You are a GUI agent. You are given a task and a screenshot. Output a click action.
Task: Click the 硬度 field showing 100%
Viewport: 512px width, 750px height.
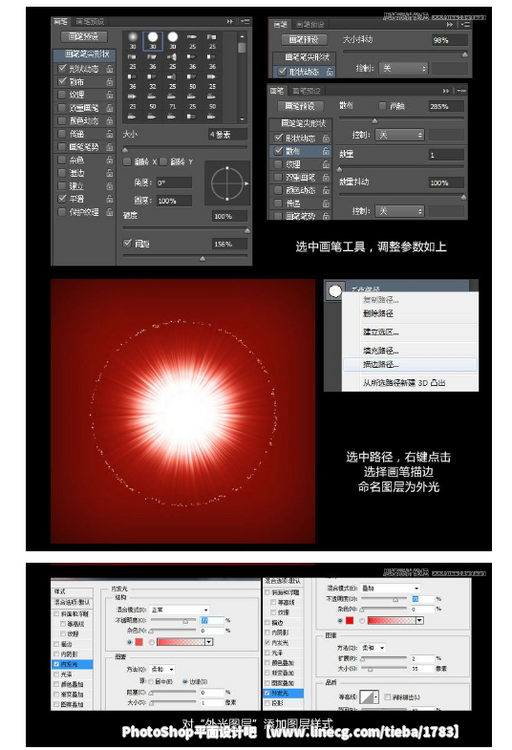229,216
